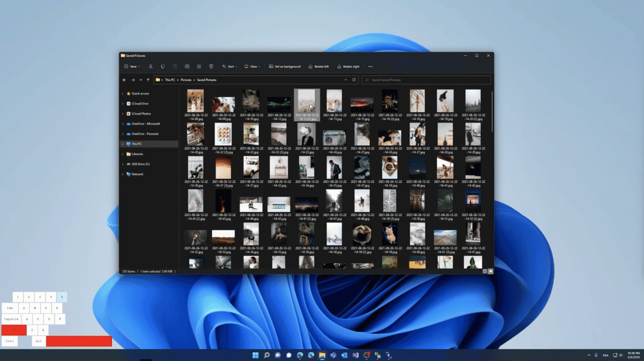Viewport: 644px width, 361px height.
Task: Click Saved Pictures in address breadcrumb
Action: tap(207, 80)
